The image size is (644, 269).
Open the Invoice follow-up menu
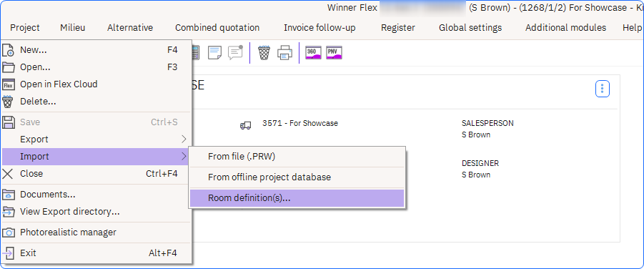(319, 28)
